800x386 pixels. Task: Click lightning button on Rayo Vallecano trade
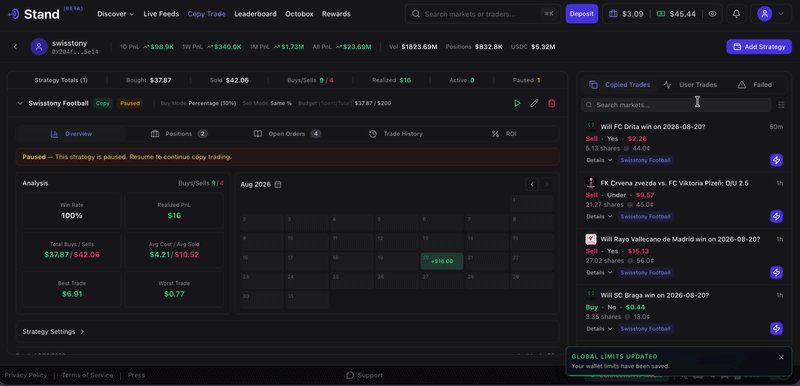776,272
